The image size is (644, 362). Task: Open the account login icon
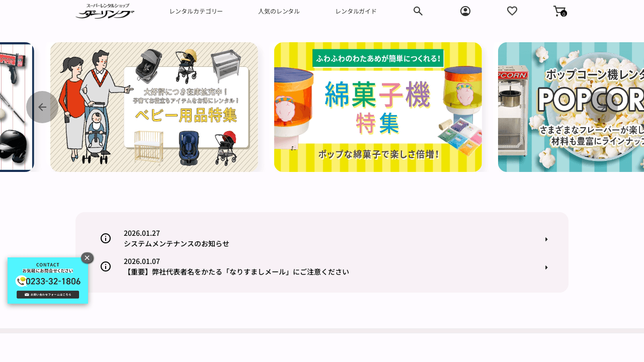(465, 11)
